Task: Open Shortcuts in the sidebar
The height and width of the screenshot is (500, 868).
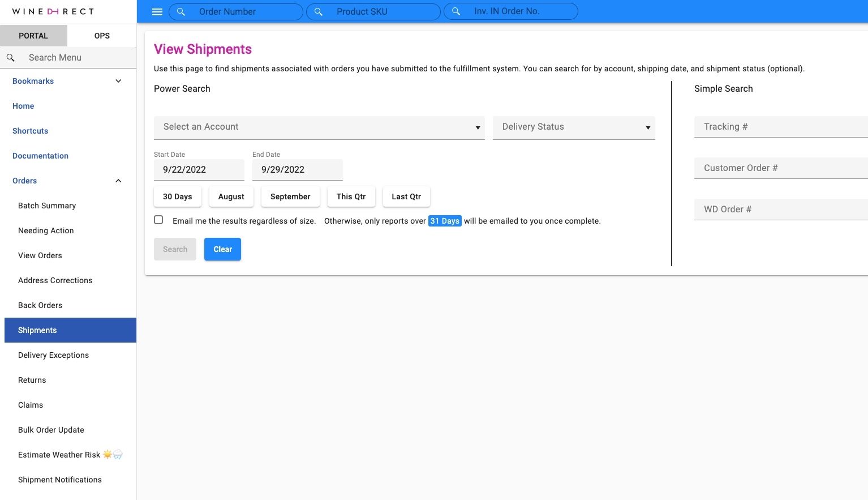Action: click(x=30, y=131)
